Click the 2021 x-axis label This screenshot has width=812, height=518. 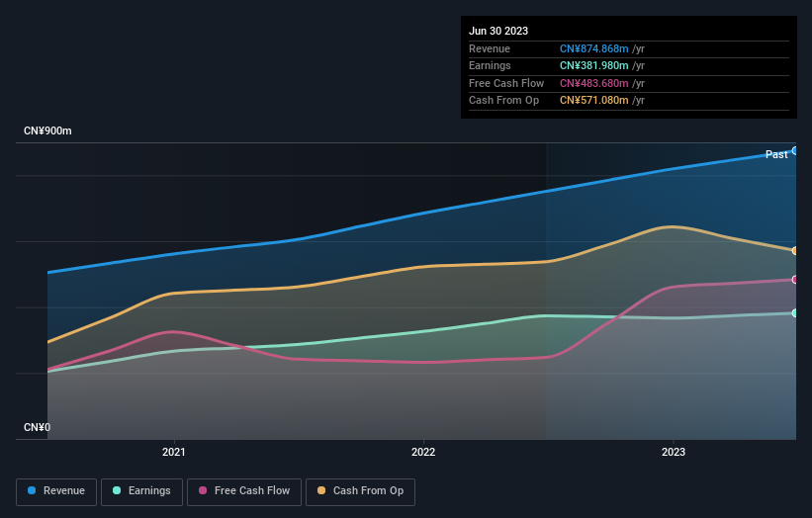pyautogui.click(x=173, y=453)
